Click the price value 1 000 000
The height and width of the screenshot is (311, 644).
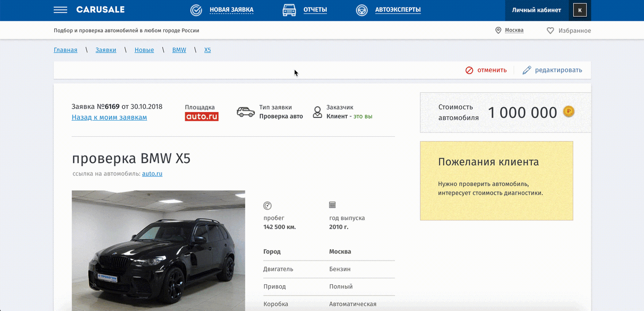[523, 113]
